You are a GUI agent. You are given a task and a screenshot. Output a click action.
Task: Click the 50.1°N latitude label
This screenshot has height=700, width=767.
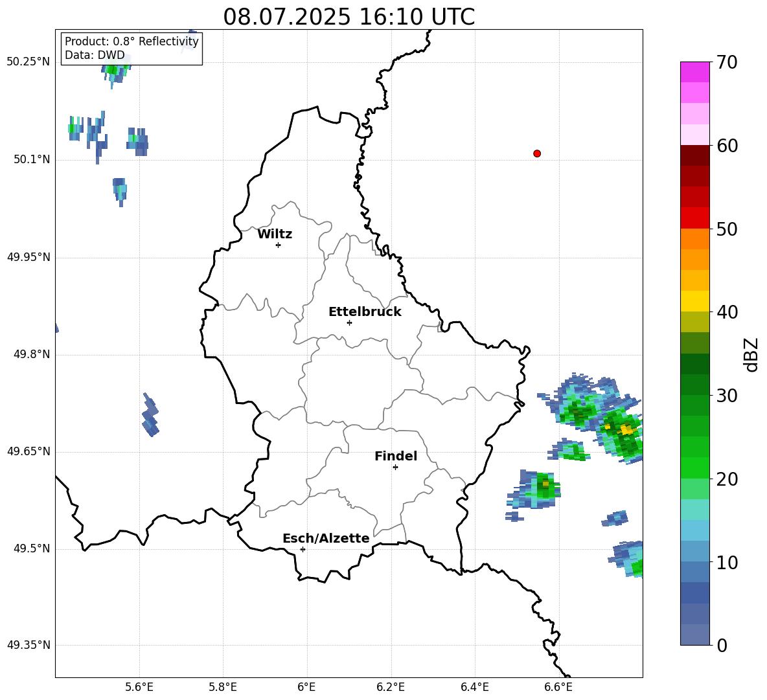tap(32, 160)
